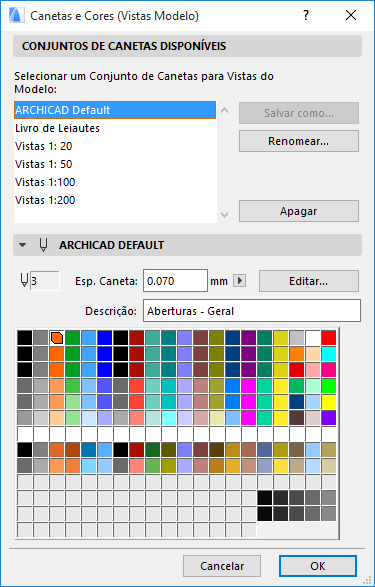375x587 pixels.
Task: Cancel the dialog with Cancelar
Action: click(222, 566)
